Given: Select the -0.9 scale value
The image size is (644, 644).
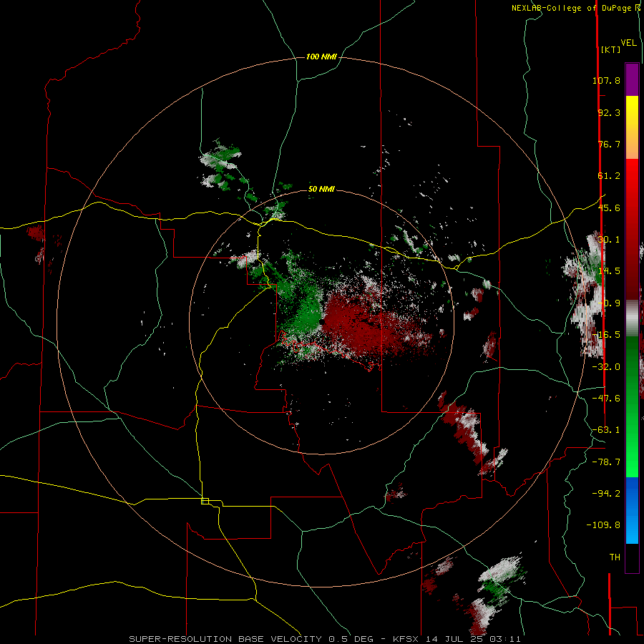Looking at the screenshot, I should (609, 303).
